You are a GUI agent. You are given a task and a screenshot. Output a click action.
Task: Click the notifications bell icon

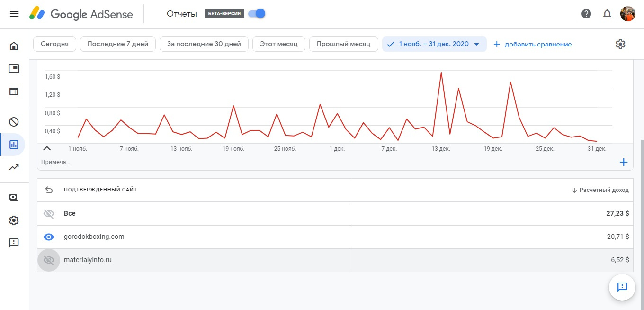click(x=607, y=14)
